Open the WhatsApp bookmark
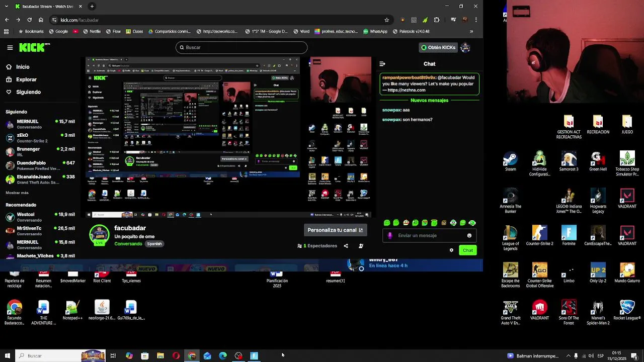Screen dimensions: 644x362 [x=375, y=31]
